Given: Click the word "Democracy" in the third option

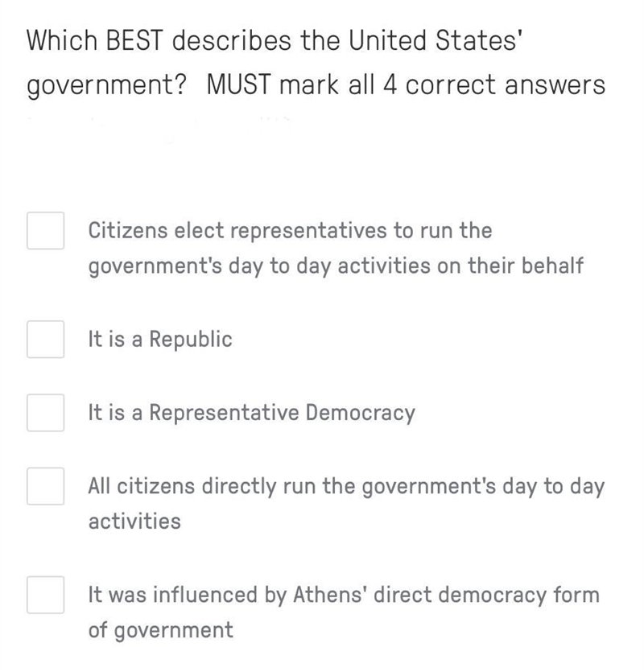Looking at the screenshot, I should 361,413.
